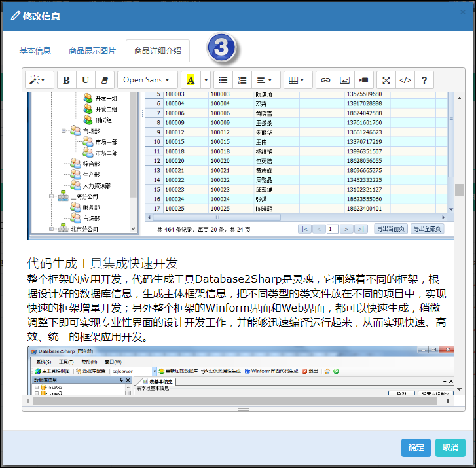Toggle underline formatting

tap(86, 80)
